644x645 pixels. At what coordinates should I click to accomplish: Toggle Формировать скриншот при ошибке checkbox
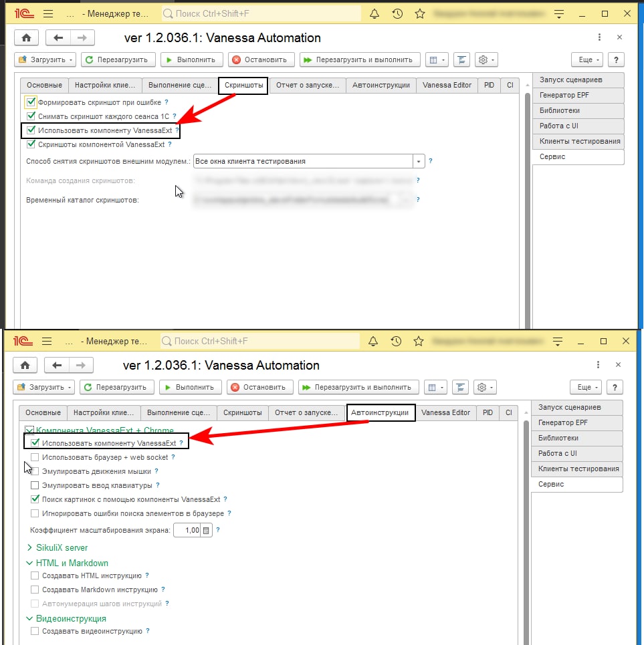pos(31,102)
